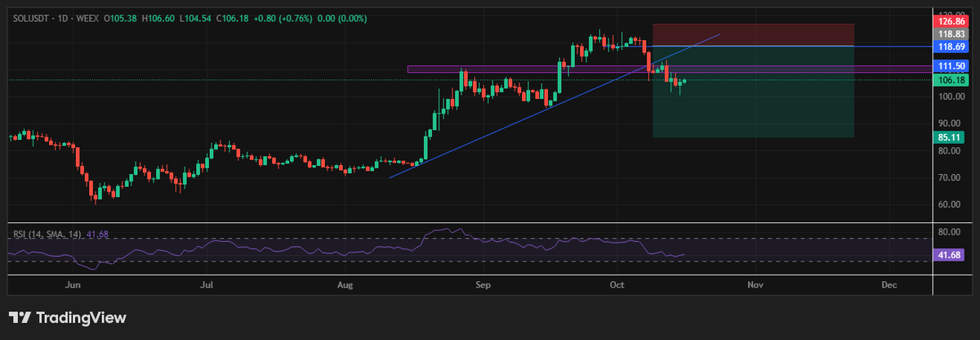Image resolution: width=980 pixels, height=340 pixels.
Task: Click the RSI (14, SMA, 14) indicator label
Action: point(46,235)
